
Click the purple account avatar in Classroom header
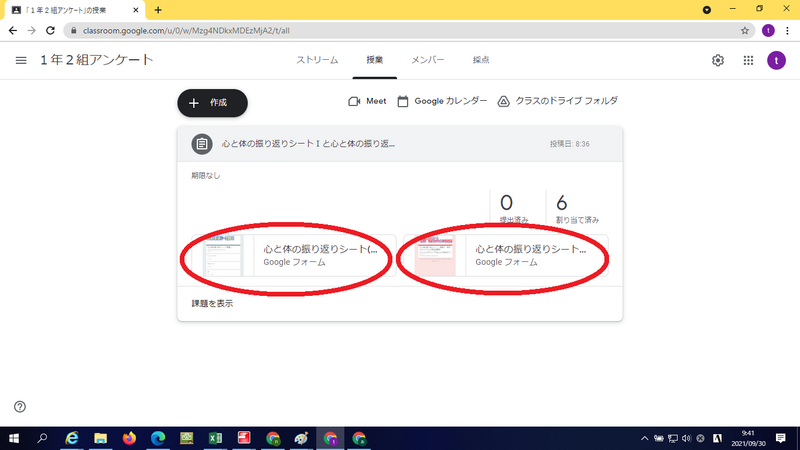tap(776, 60)
